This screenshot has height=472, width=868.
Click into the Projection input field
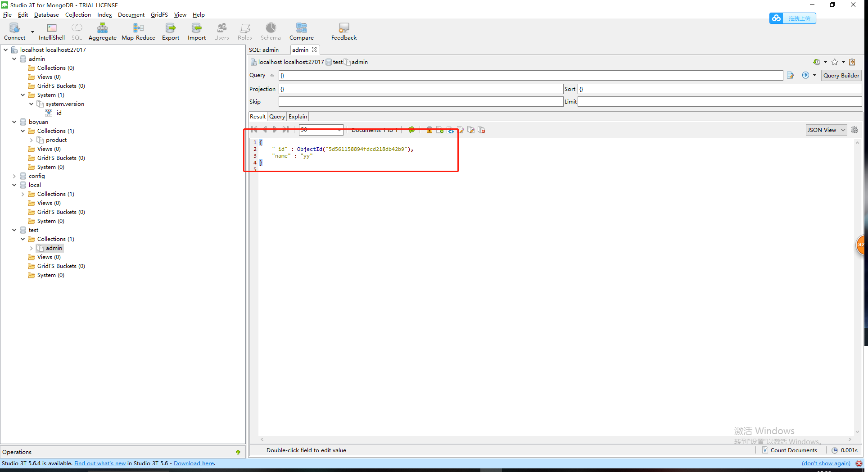pyautogui.click(x=421, y=89)
